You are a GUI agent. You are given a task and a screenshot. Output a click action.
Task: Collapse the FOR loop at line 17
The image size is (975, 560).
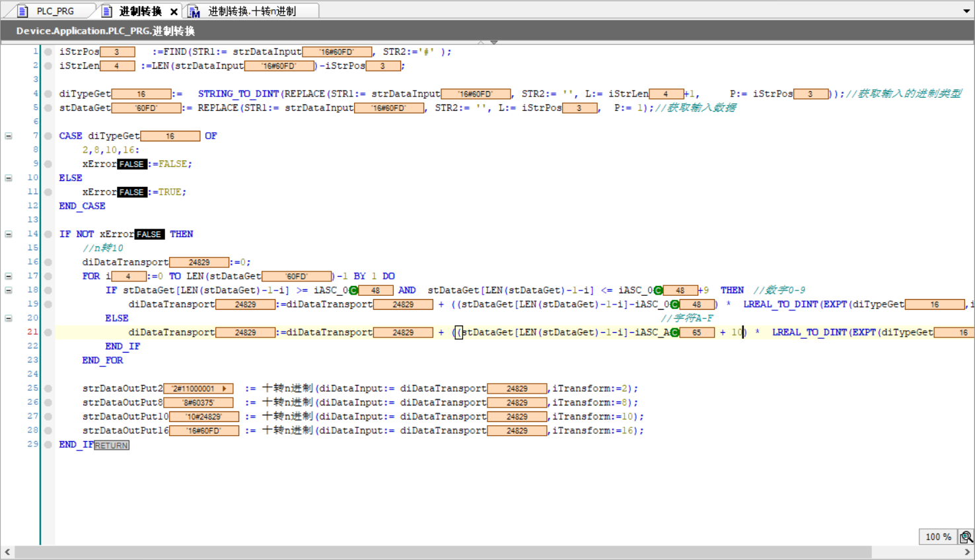(9, 276)
